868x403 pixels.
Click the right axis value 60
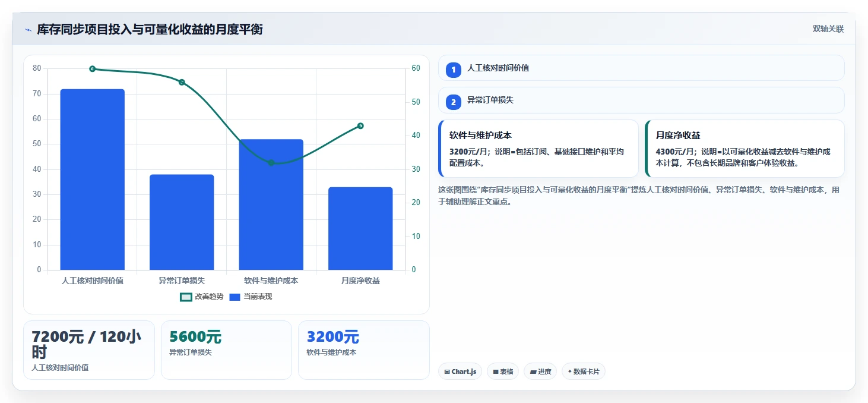[x=416, y=68]
